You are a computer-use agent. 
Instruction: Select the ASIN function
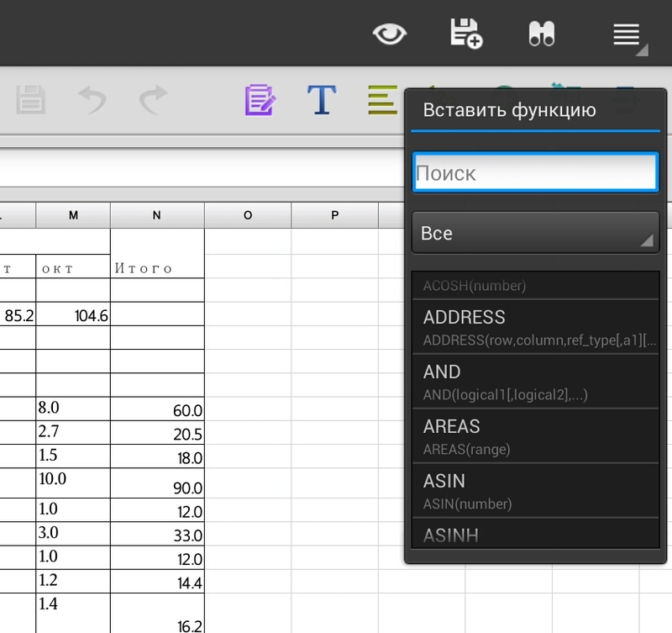(x=535, y=490)
